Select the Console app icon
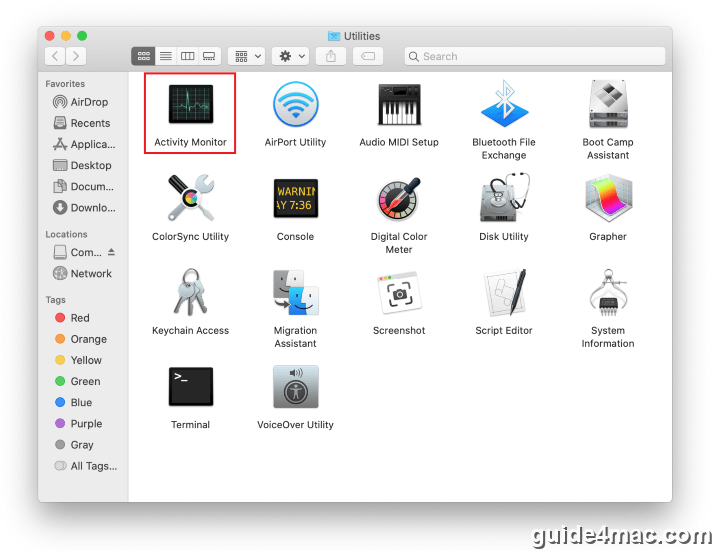Viewport: 720px width, 551px height. pos(295,198)
